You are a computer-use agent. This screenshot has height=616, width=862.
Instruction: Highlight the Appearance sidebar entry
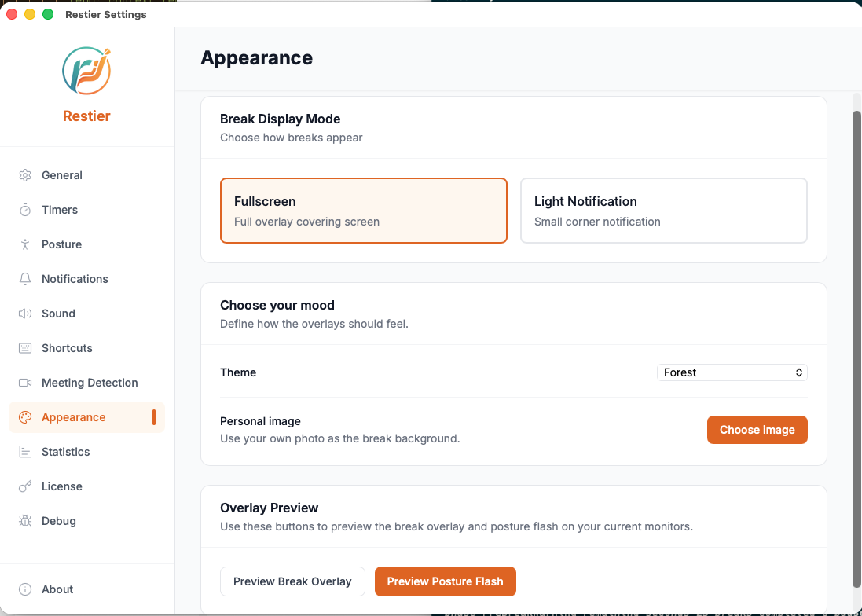[x=74, y=417]
